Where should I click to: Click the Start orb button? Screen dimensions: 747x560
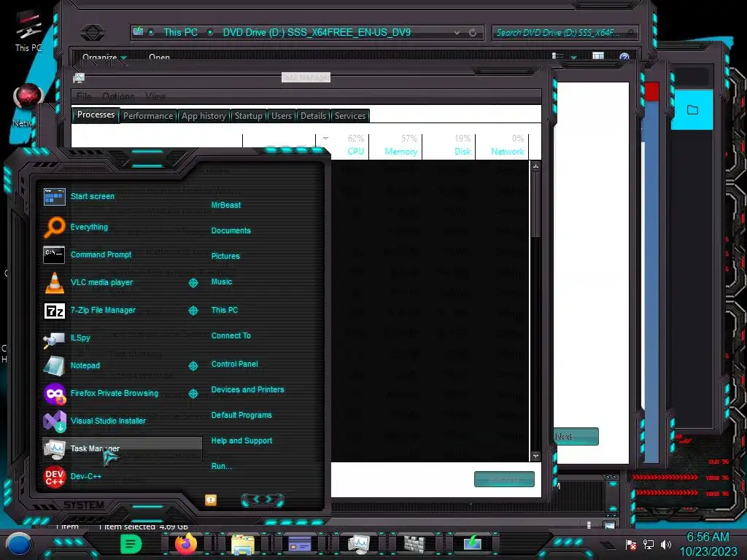pos(19,544)
